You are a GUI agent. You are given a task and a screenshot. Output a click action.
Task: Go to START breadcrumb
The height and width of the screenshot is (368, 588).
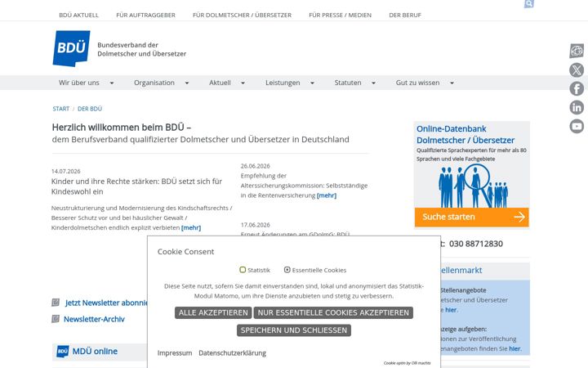pos(60,109)
